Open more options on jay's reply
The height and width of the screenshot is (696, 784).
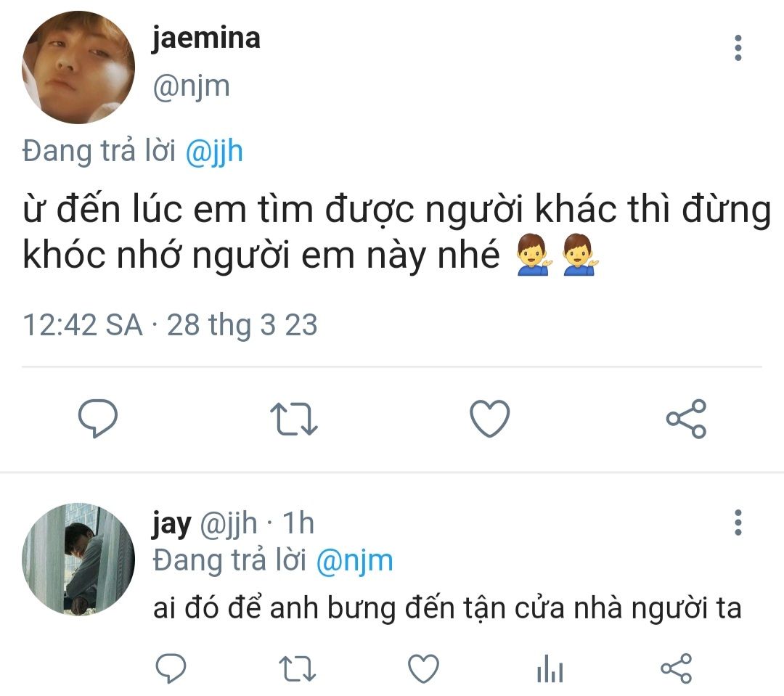(x=738, y=523)
